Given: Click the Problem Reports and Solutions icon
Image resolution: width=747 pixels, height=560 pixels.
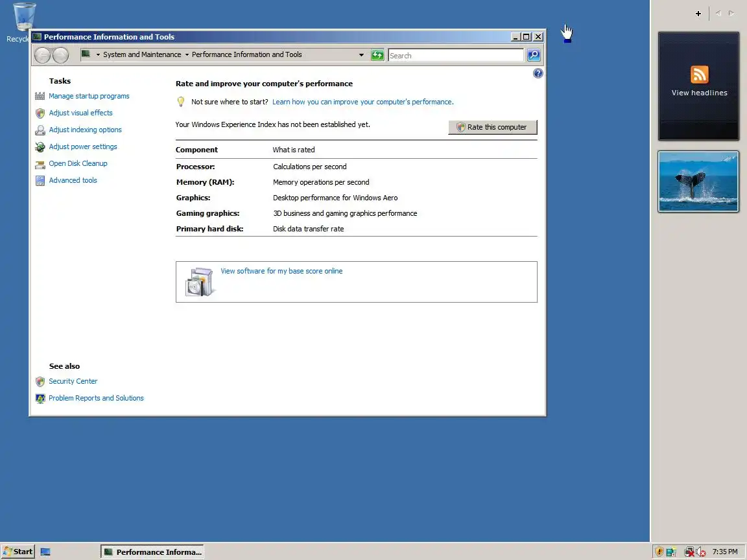Looking at the screenshot, I should [x=40, y=399].
